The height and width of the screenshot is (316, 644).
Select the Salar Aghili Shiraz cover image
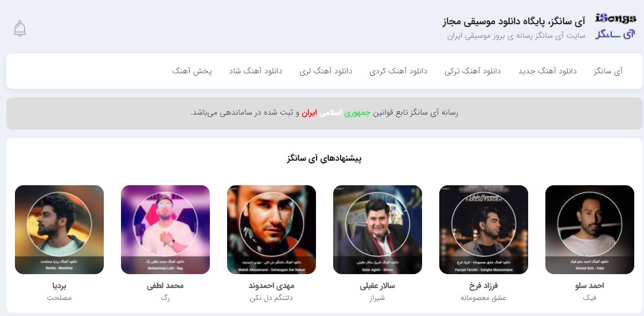377,230
